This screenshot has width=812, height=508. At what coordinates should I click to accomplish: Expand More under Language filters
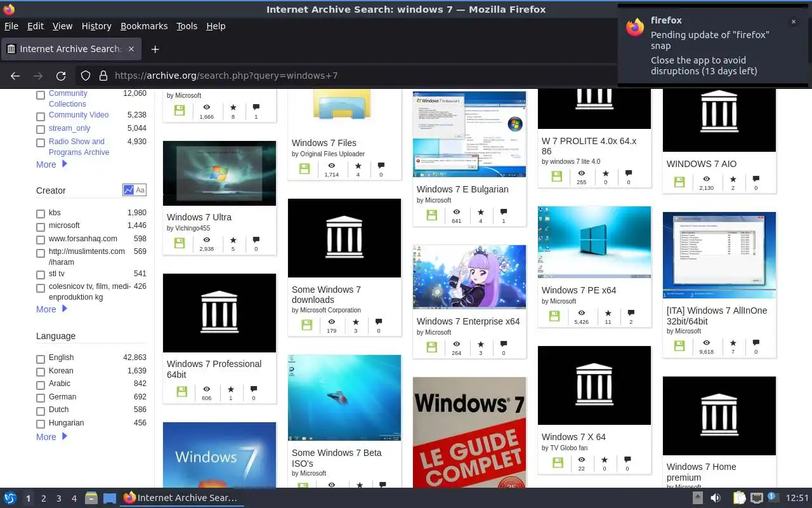[x=51, y=437]
